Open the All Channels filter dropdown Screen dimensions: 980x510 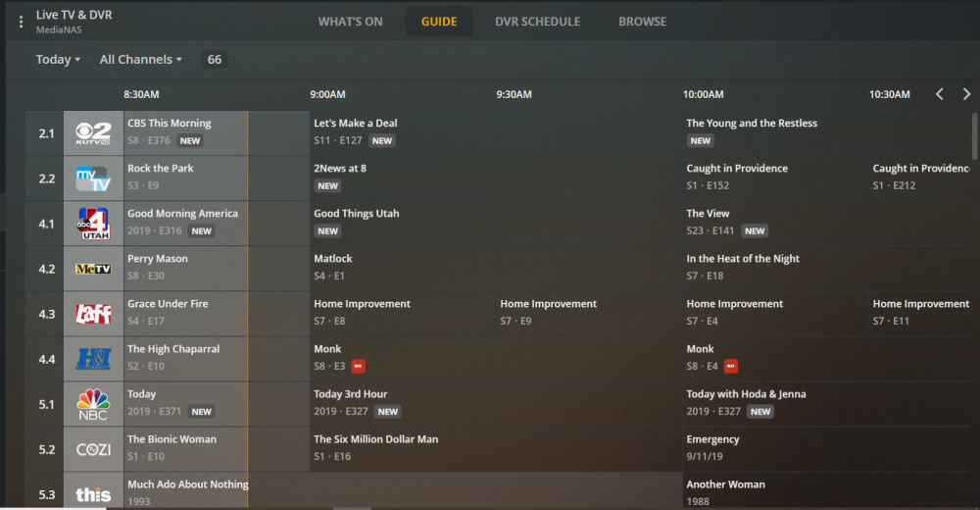[140, 60]
